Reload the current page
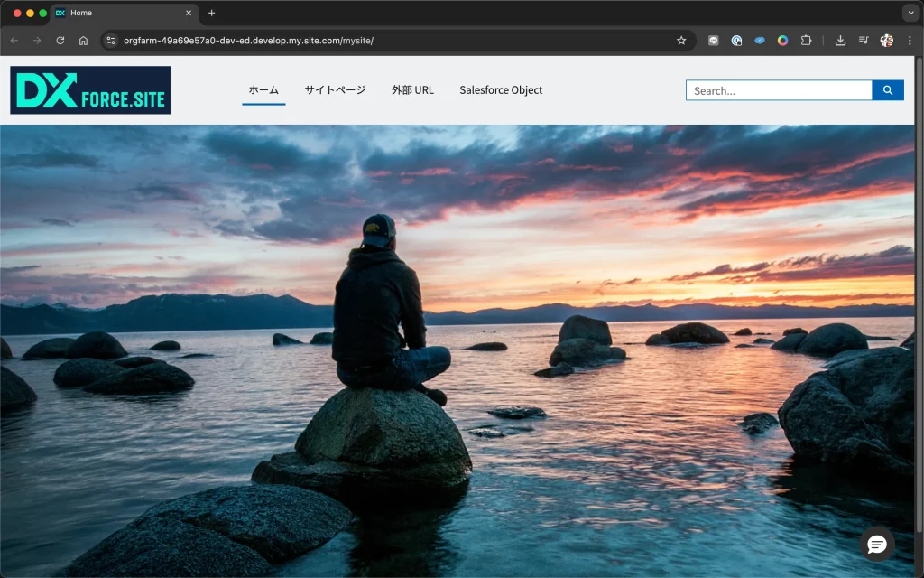Image resolution: width=924 pixels, height=578 pixels. [60, 41]
